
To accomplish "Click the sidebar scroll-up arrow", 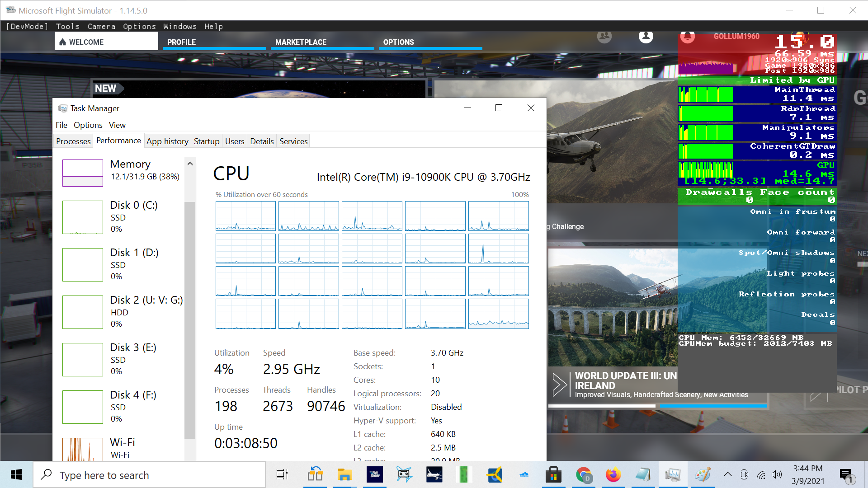I will click(190, 164).
